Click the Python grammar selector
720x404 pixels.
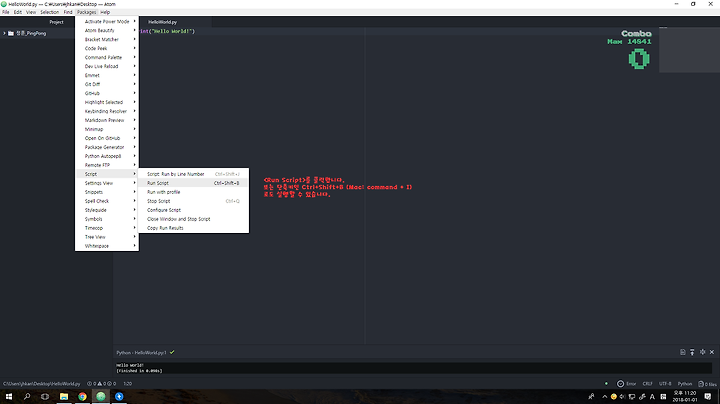point(685,383)
